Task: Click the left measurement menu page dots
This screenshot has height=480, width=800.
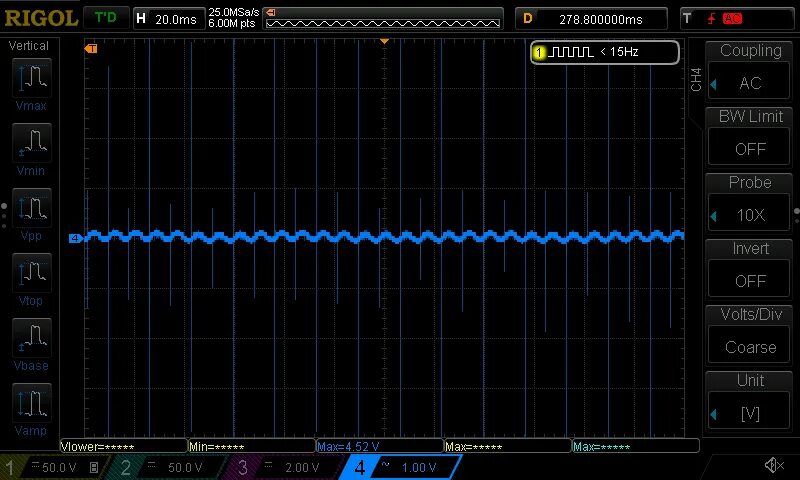Action: click(x=4, y=215)
